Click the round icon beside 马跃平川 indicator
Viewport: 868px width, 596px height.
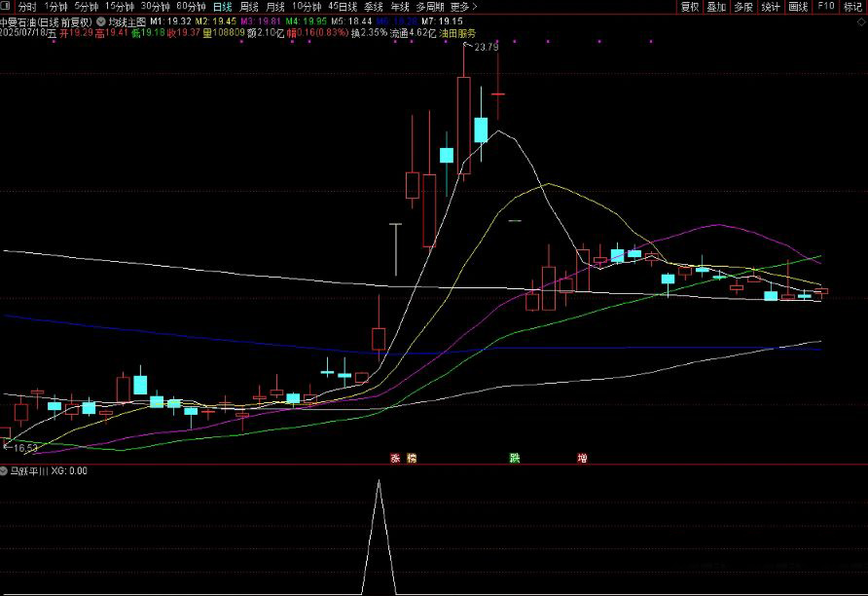tap(5, 471)
